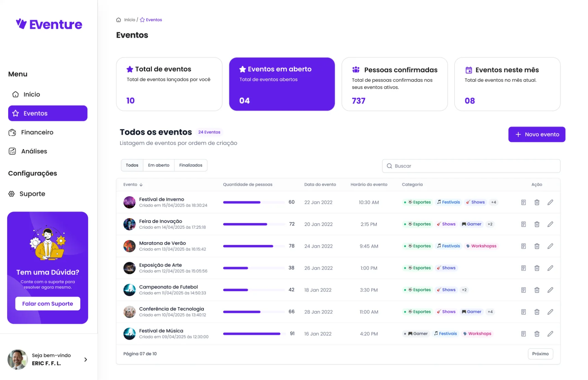Go to next page with Próximo
588x380 pixels.
pos(540,354)
